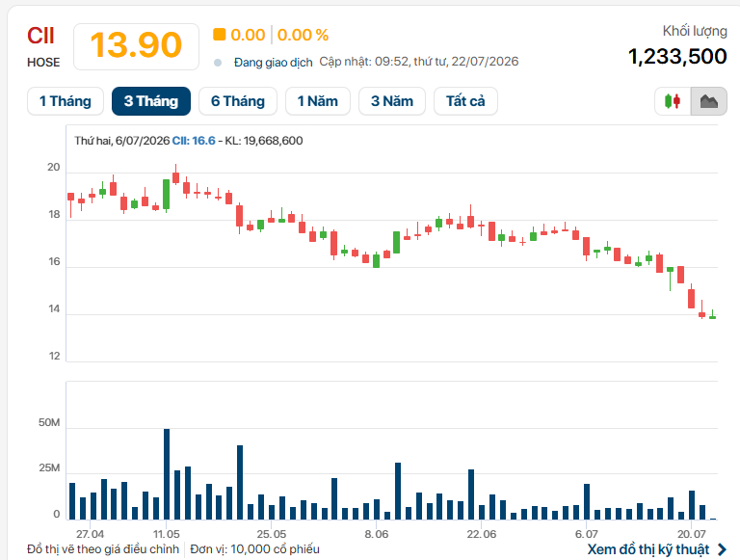Select the 1 Năm time range
The height and width of the screenshot is (560, 740).
[318, 101]
